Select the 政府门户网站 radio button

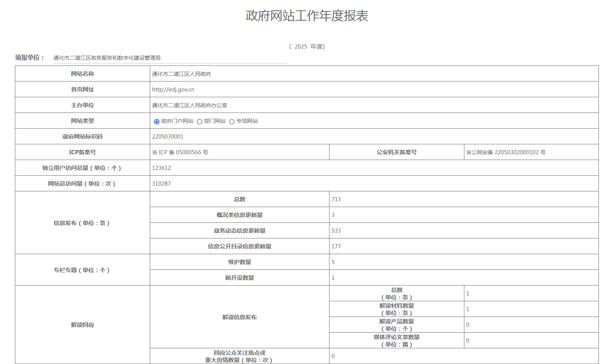click(x=157, y=122)
